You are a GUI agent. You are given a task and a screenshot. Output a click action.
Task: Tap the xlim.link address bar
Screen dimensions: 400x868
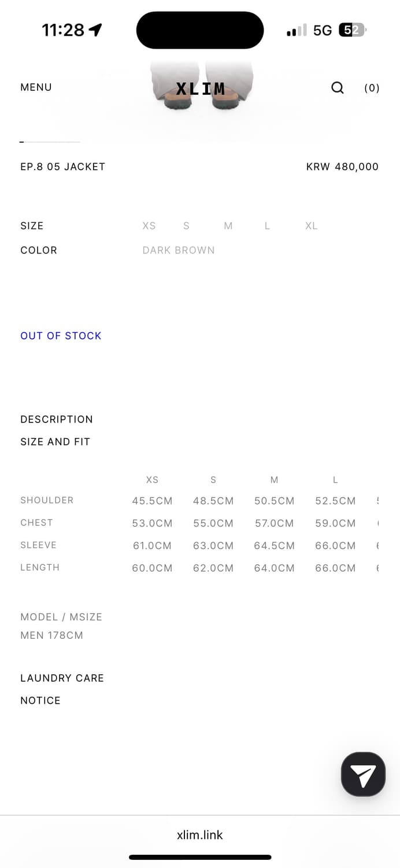click(200, 834)
